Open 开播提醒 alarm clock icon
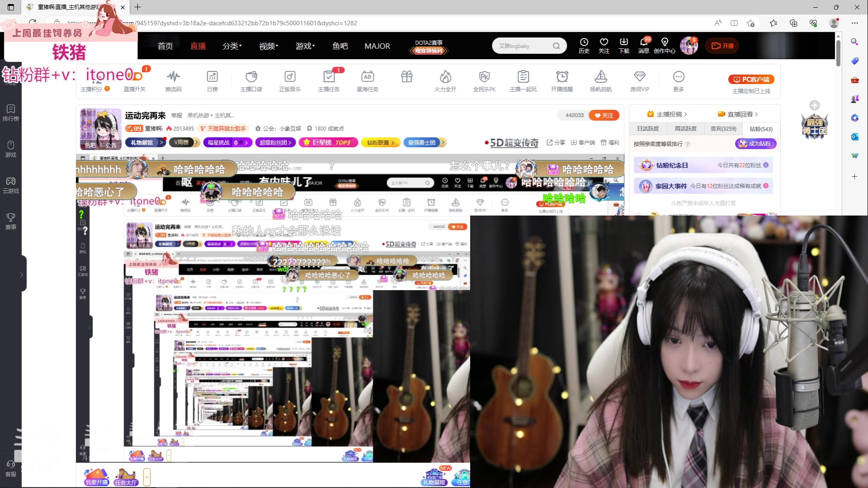 coord(562,77)
